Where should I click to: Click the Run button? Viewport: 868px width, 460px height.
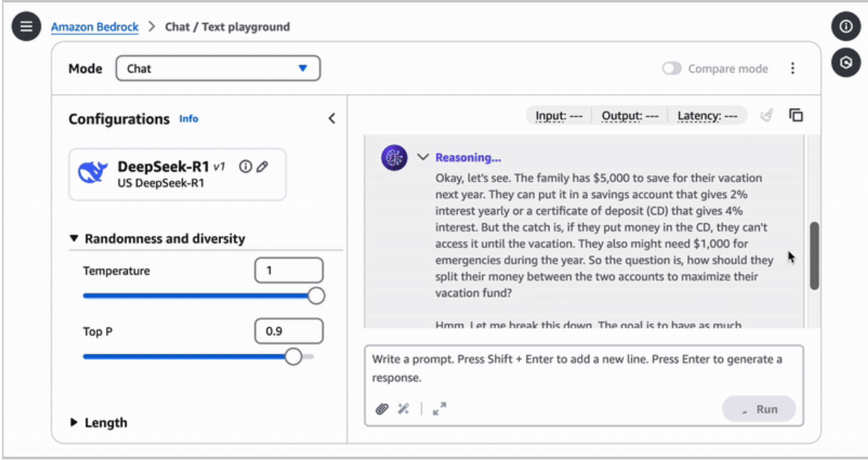759,409
